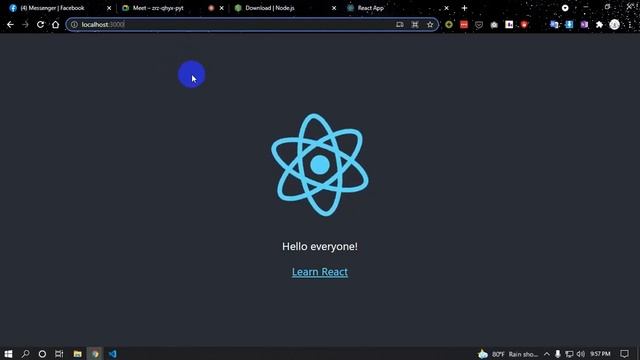This screenshot has height=360, width=640.
Task: Switch to the untitled recording tab
Action: tap(211, 8)
